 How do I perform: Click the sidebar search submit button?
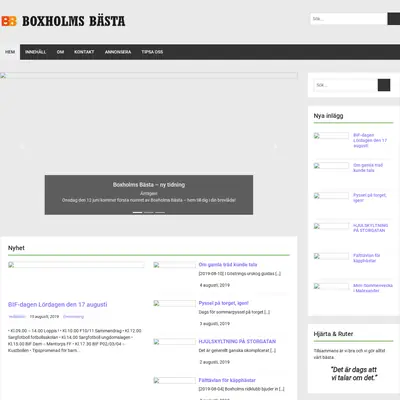coord(384,85)
